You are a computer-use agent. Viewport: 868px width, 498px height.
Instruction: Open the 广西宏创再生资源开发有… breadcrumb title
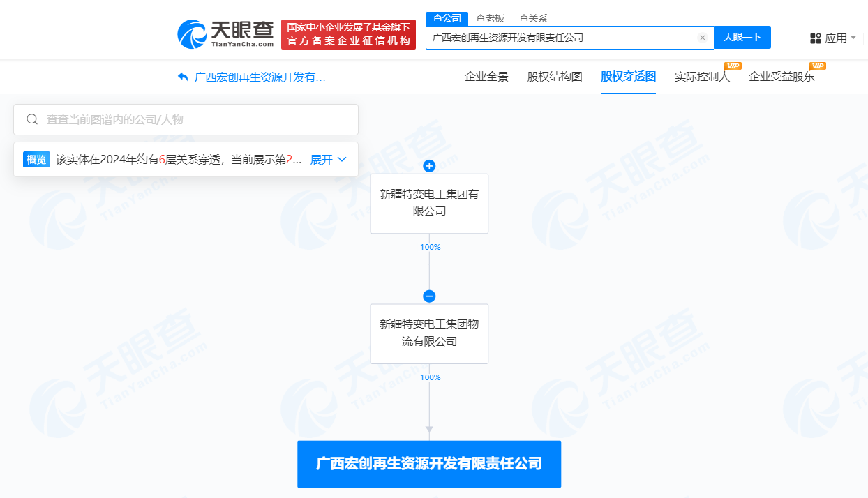tap(260, 77)
